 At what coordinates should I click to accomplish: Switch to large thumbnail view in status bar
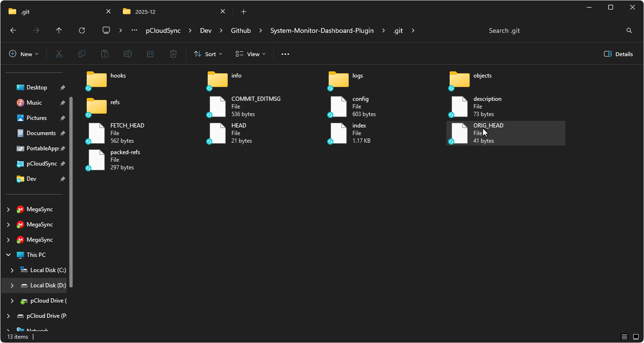click(635, 336)
